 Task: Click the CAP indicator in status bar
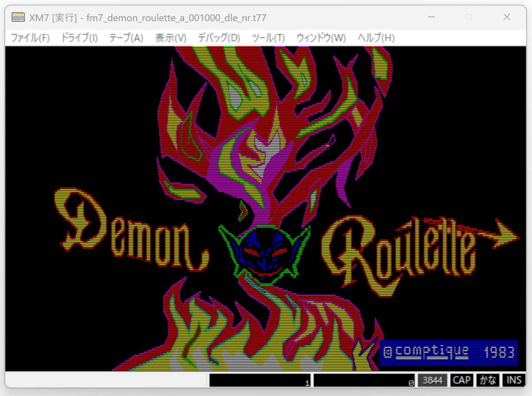(x=462, y=380)
